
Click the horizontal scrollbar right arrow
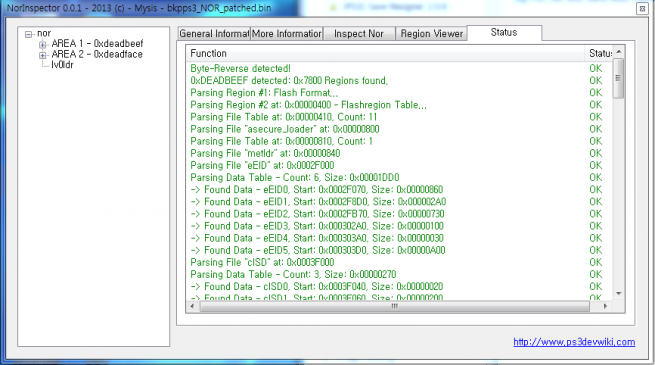tap(605, 306)
